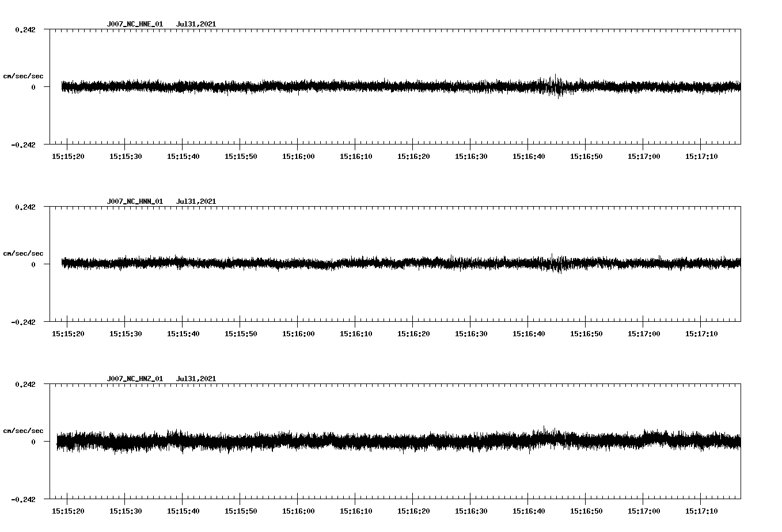The image size is (782, 532).
Task: Click the 0.242 amplitude value on the HNN plot
Action: point(26,207)
